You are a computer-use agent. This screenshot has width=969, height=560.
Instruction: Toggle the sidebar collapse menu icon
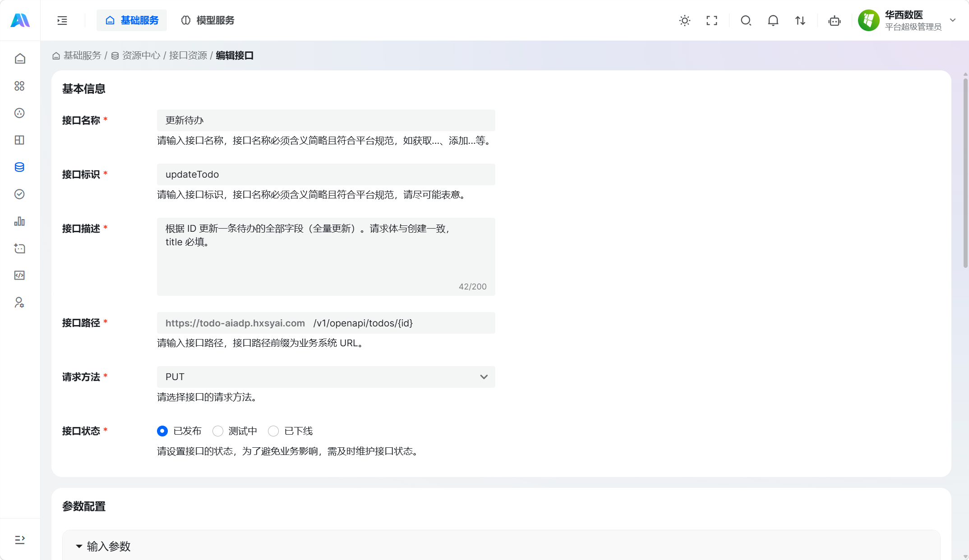click(x=62, y=20)
